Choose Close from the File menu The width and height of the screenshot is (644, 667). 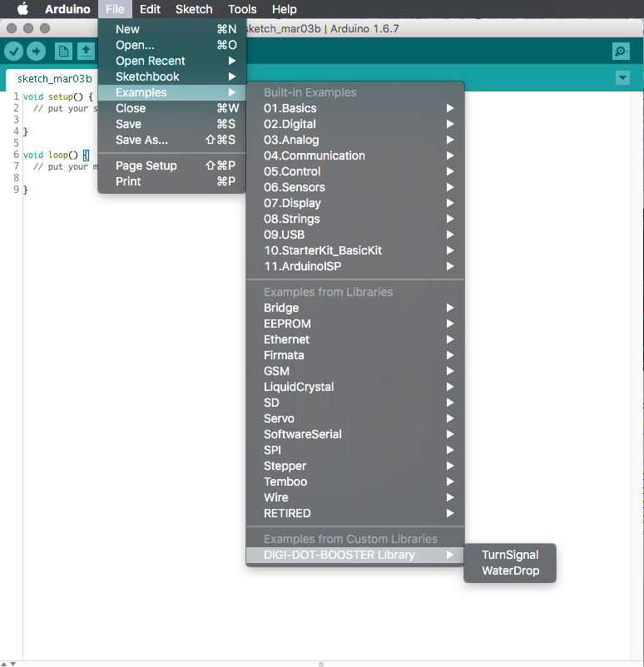pos(172,108)
